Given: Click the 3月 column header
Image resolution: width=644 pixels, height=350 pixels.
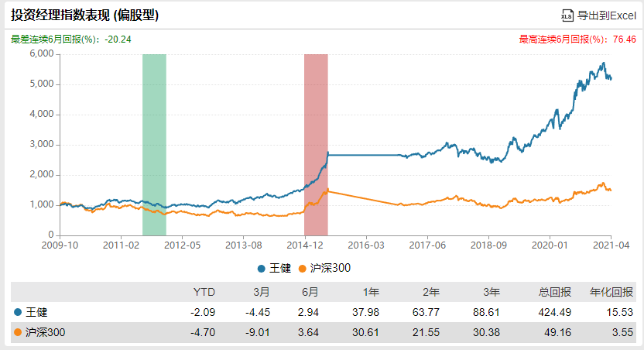Looking at the screenshot, I should (261, 292).
